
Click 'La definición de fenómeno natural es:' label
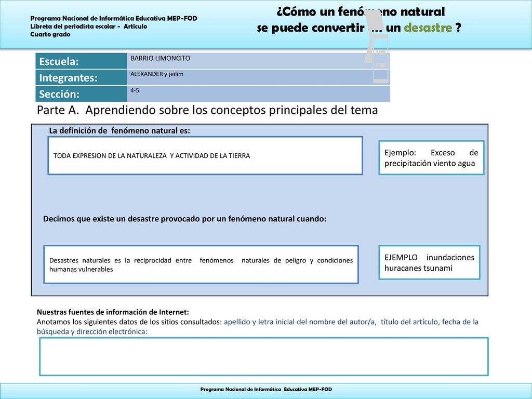click(x=119, y=130)
